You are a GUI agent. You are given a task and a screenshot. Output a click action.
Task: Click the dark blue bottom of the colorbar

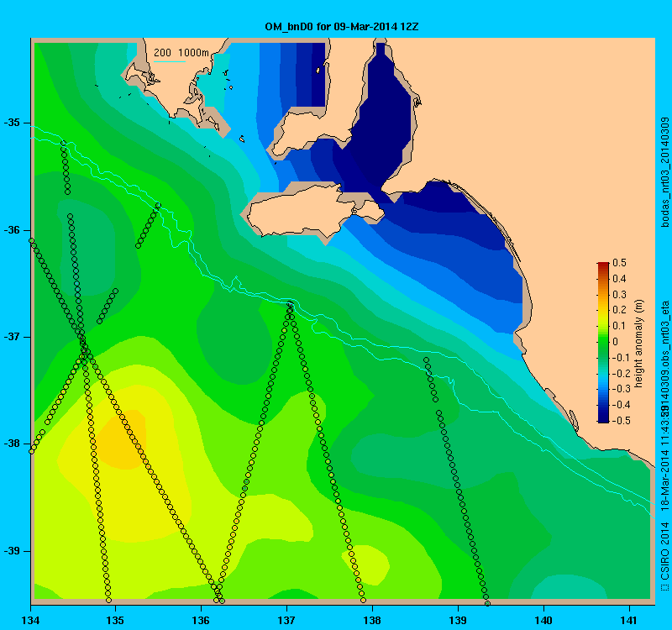(603, 419)
